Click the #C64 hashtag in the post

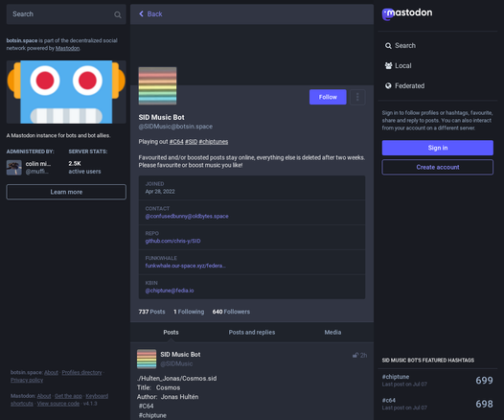click(147, 407)
